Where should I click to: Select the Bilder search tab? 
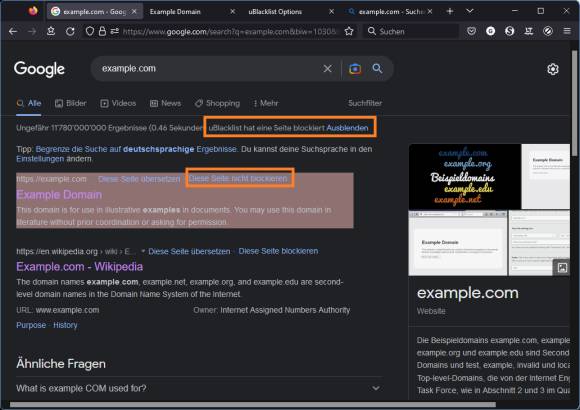(x=71, y=103)
